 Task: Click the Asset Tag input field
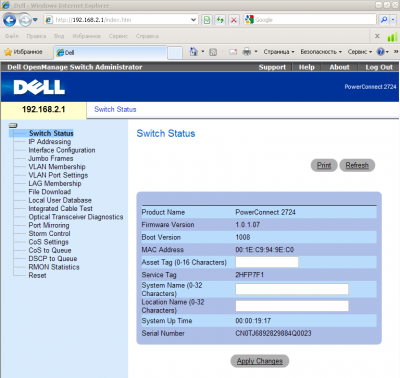[267, 262]
